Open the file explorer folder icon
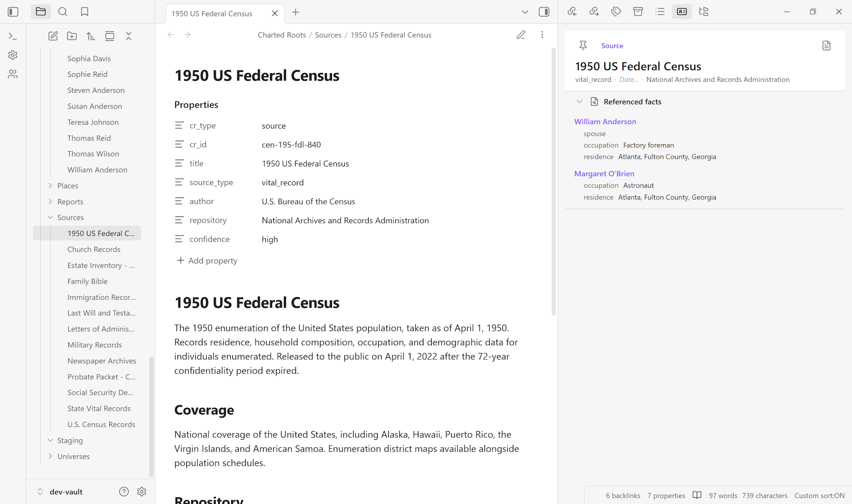 pyautogui.click(x=41, y=12)
